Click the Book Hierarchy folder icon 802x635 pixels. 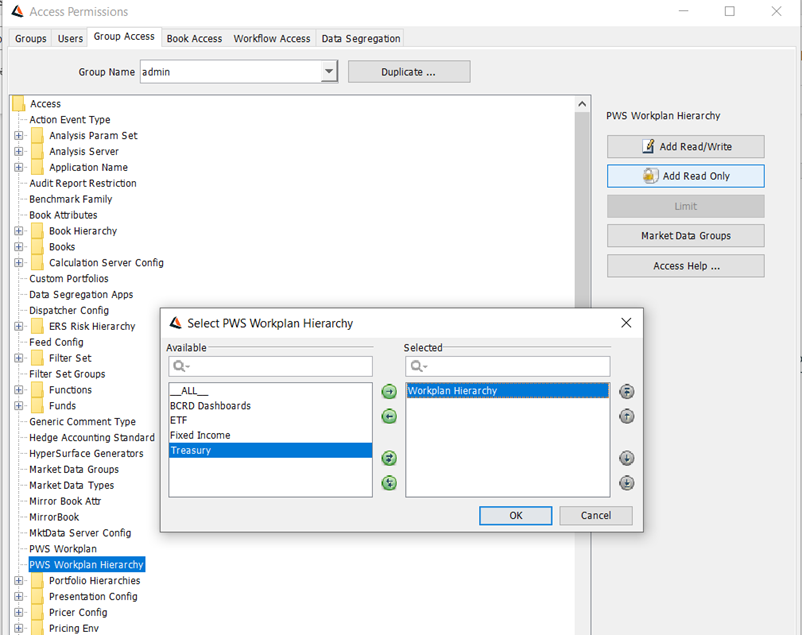pos(37,231)
